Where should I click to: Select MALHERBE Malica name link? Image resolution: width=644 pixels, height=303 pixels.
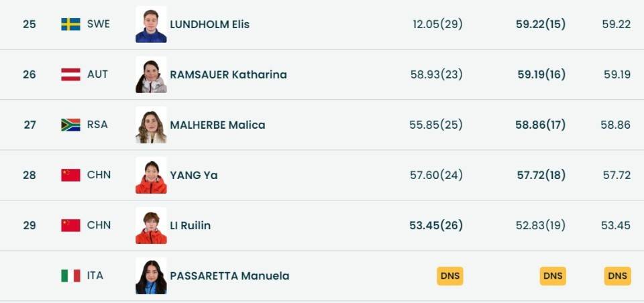click(x=217, y=125)
